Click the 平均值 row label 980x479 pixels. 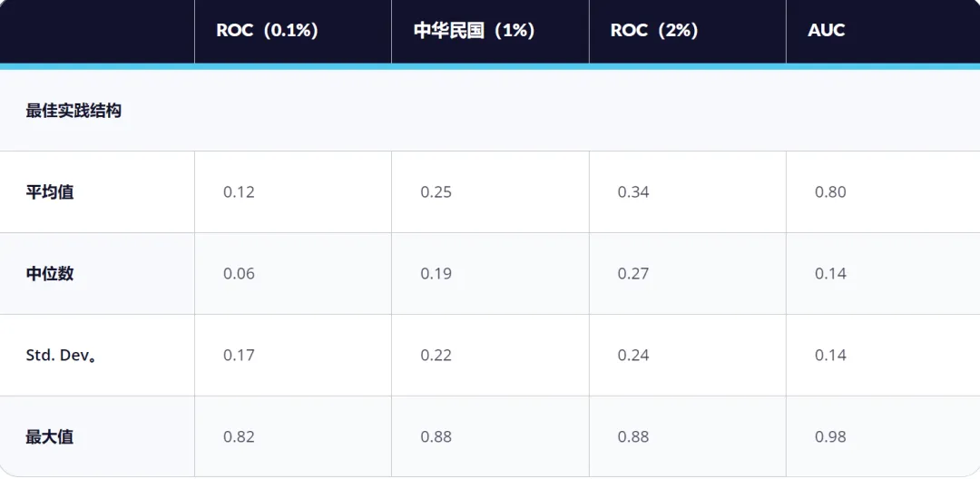click(x=49, y=191)
